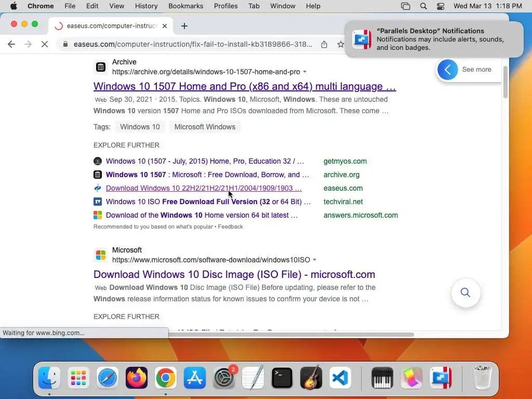Open the Apple menu
This screenshot has width=532, height=399.
click(x=14, y=6)
